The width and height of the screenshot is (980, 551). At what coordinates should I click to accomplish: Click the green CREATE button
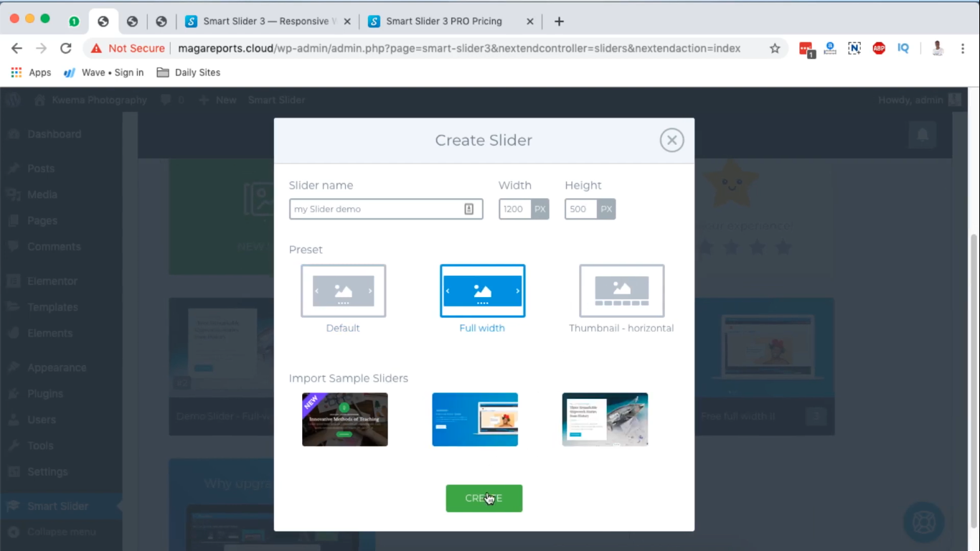[484, 498]
